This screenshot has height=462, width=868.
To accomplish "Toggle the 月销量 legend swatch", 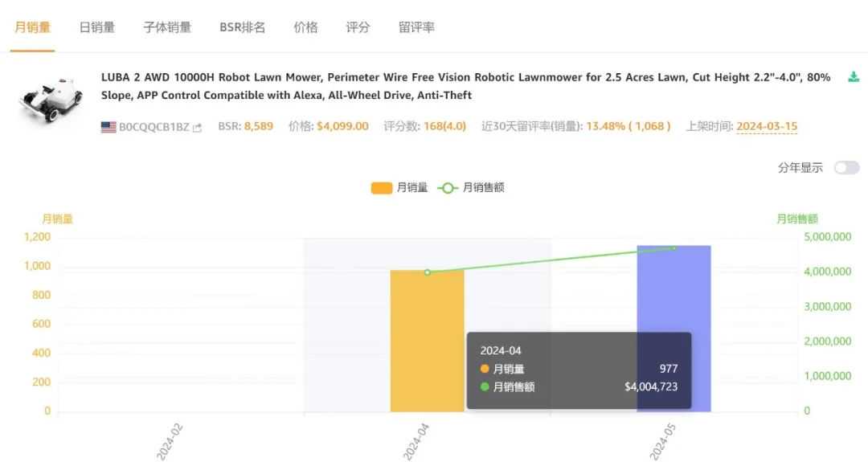I will click(382, 188).
